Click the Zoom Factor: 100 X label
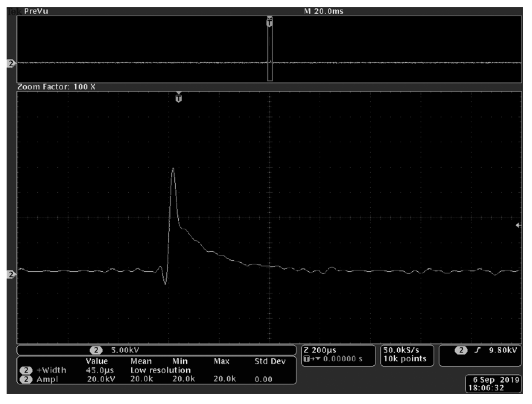 tap(56, 87)
